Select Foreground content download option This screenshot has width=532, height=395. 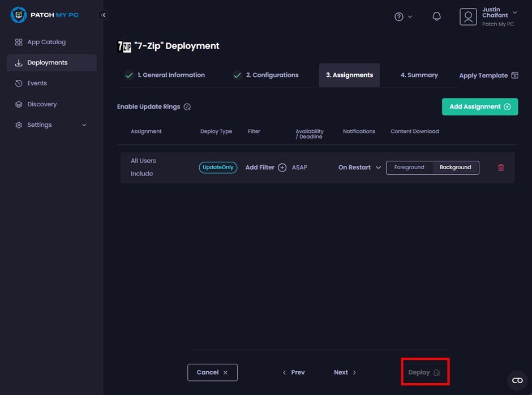pos(409,168)
